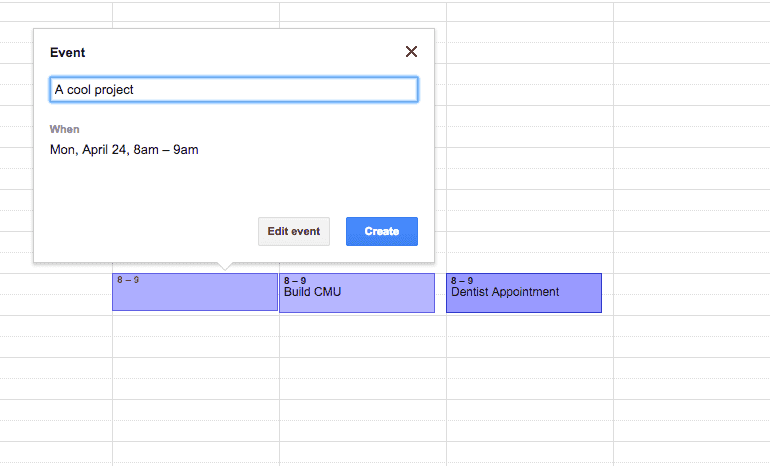
Task: Close the Event popup with the X
Action: [411, 52]
